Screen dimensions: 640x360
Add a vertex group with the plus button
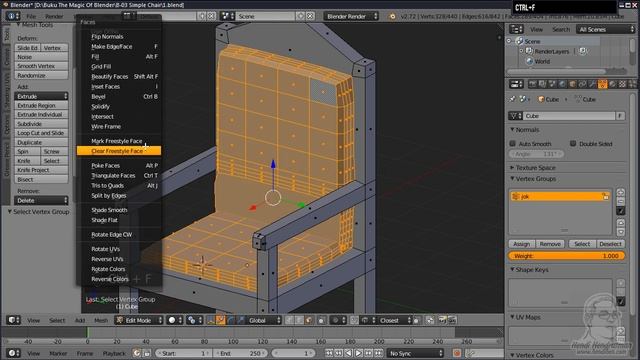tap(620, 193)
